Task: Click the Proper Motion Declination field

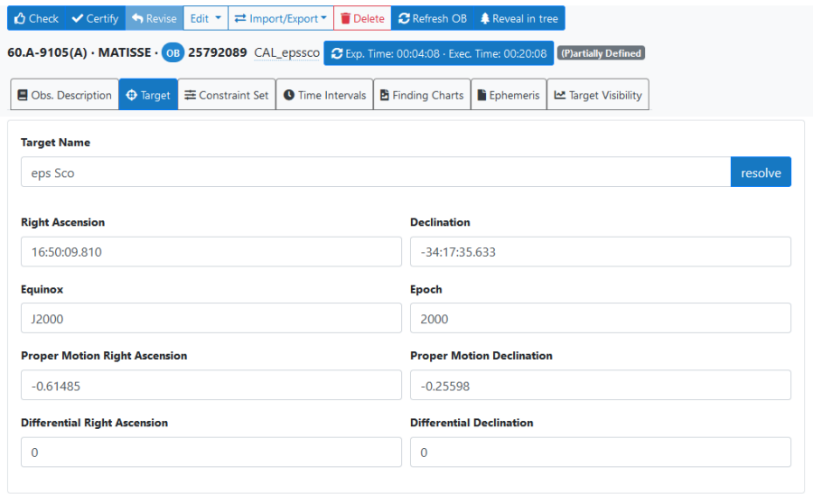Action: tap(600, 386)
